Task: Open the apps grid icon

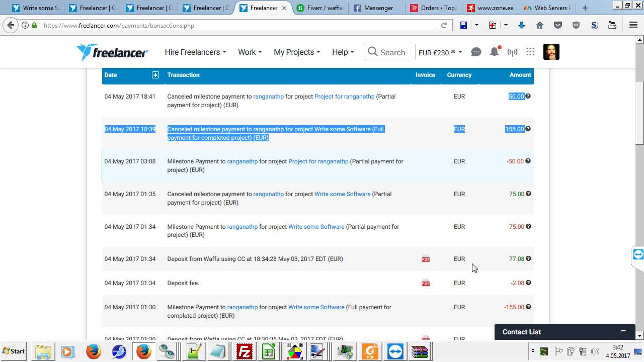Action: point(530,52)
